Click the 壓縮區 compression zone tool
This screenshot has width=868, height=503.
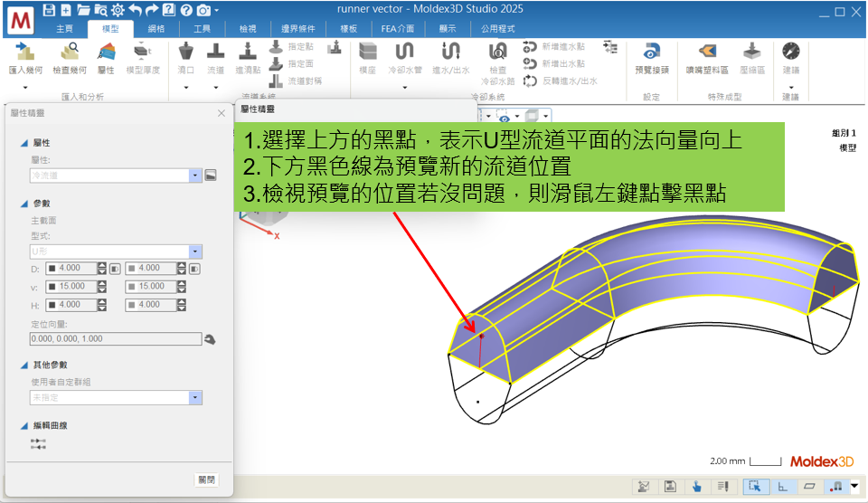pos(752,58)
